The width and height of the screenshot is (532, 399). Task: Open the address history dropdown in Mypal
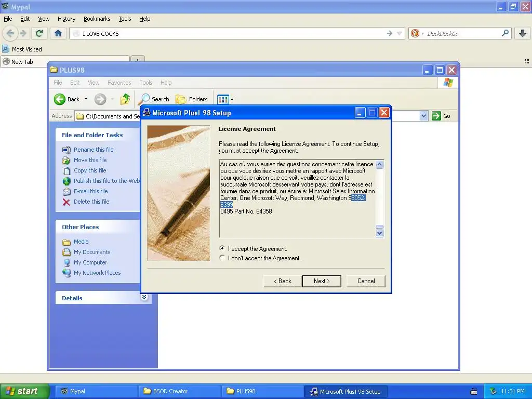point(400,33)
